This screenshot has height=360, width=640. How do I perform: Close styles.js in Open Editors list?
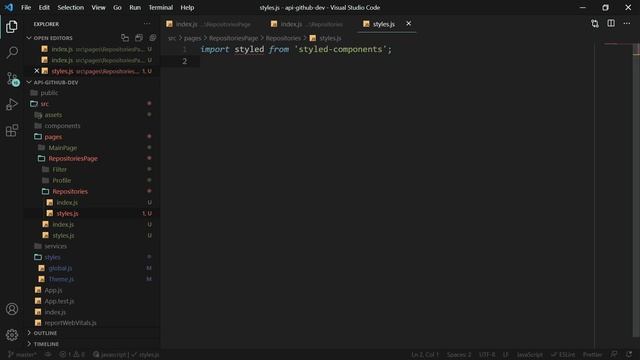point(37,71)
